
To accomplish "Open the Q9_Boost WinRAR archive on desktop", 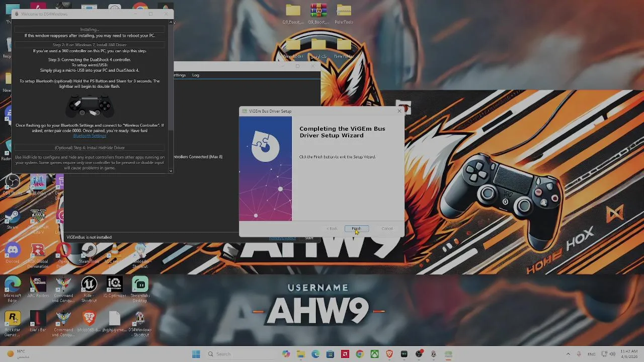I will [318, 14].
